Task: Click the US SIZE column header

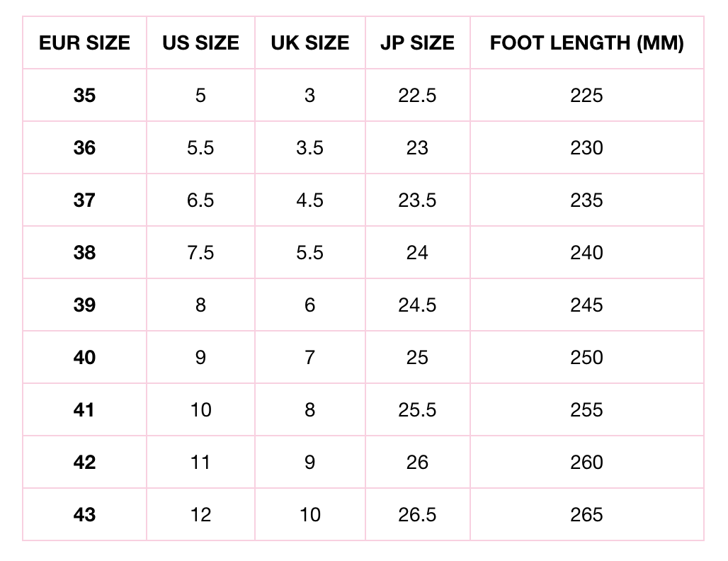Action: [x=200, y=43]
